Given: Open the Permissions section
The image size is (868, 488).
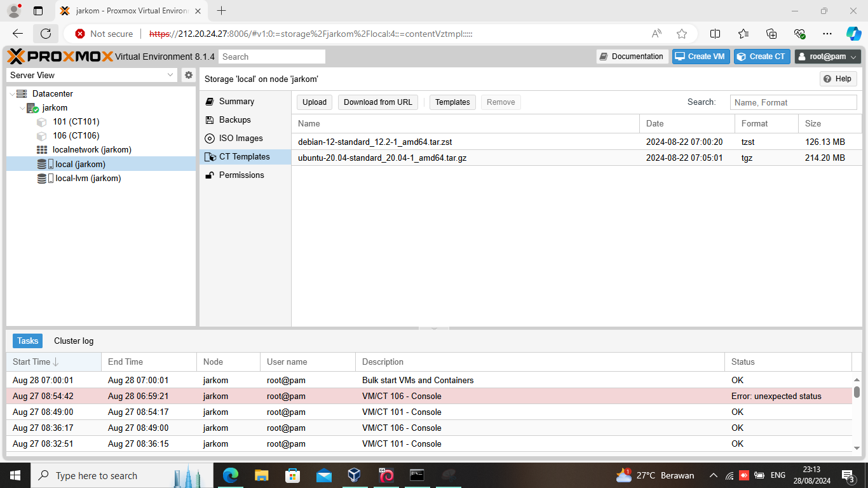Looking at the screenshot, I should click(x=245, y=175).
